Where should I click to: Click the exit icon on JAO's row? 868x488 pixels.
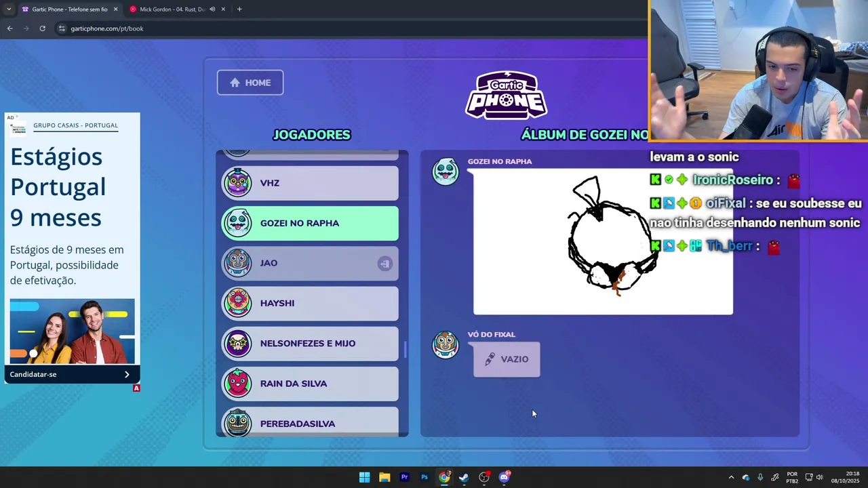[384, 264]
